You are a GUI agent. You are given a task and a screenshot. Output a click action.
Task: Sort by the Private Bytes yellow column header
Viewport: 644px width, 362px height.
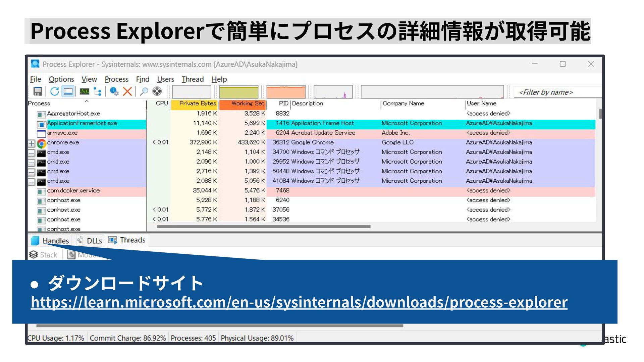pyautogui.click(x=195, y=104)
